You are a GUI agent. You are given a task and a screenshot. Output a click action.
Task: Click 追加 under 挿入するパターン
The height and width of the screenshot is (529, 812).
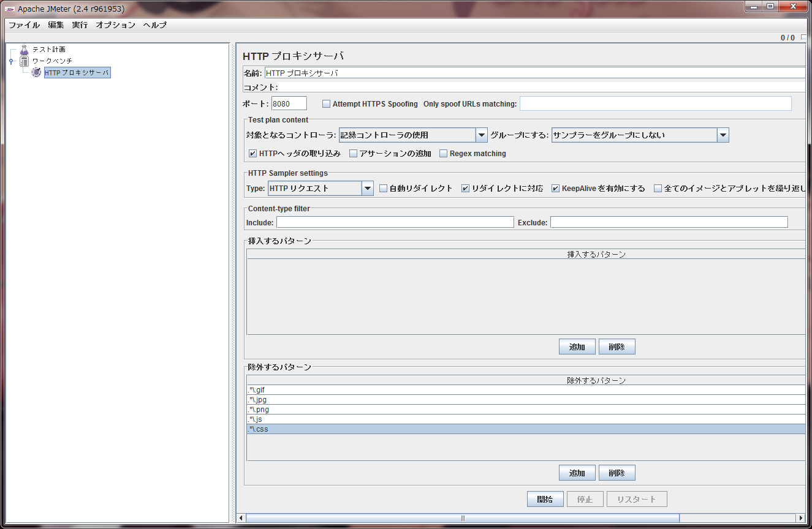point(577,347)
